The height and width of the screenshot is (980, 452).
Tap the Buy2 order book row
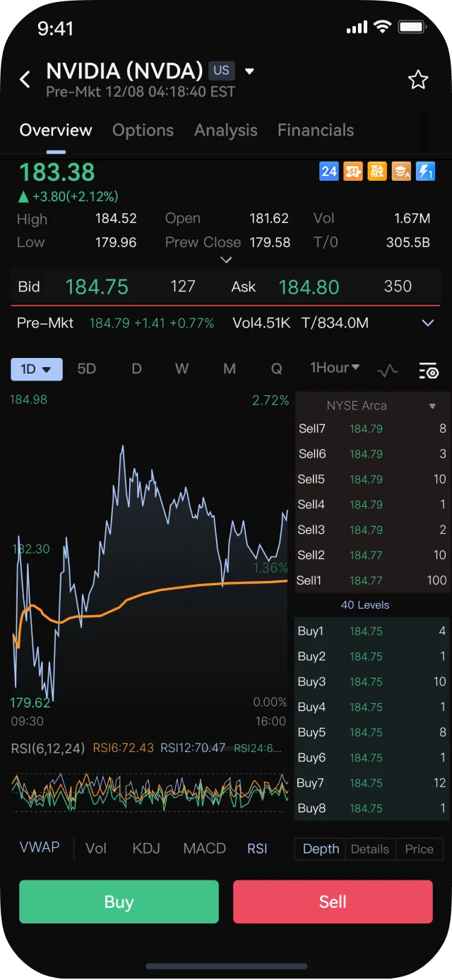tap(372, 657)
